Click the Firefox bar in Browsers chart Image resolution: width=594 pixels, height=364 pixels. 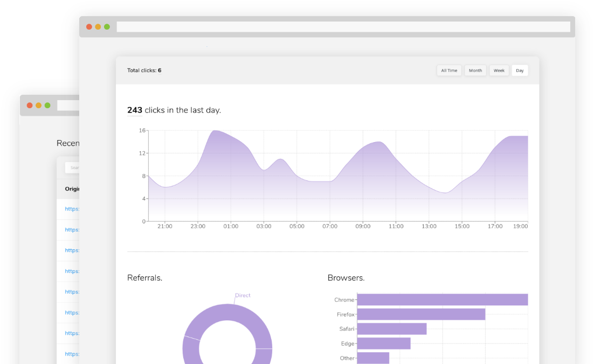421,314
